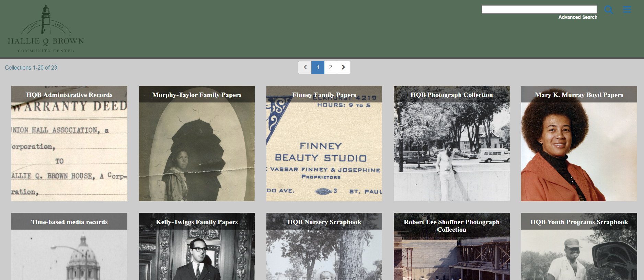
Task: Open Time-based media records title
Action: coord(69,222)
